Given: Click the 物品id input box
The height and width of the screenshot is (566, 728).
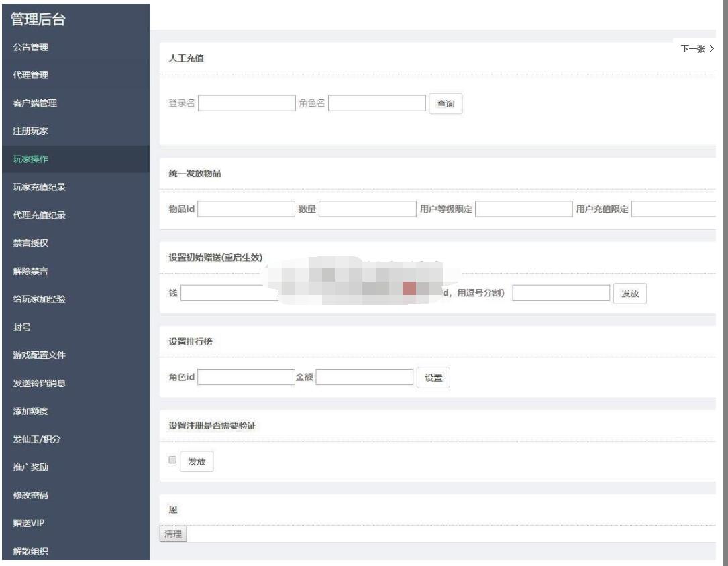Looking at the screenshot, I should (246, 209).
